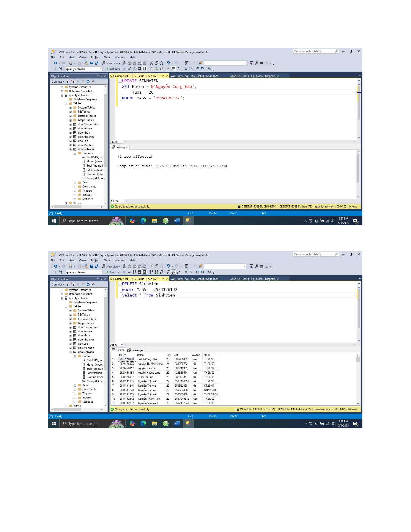Image resolution: width=411 pixels, height=532 pixels.
Task: Click the Parse checkmark icon in lower toolbar
Action: (x=129, y=272)
